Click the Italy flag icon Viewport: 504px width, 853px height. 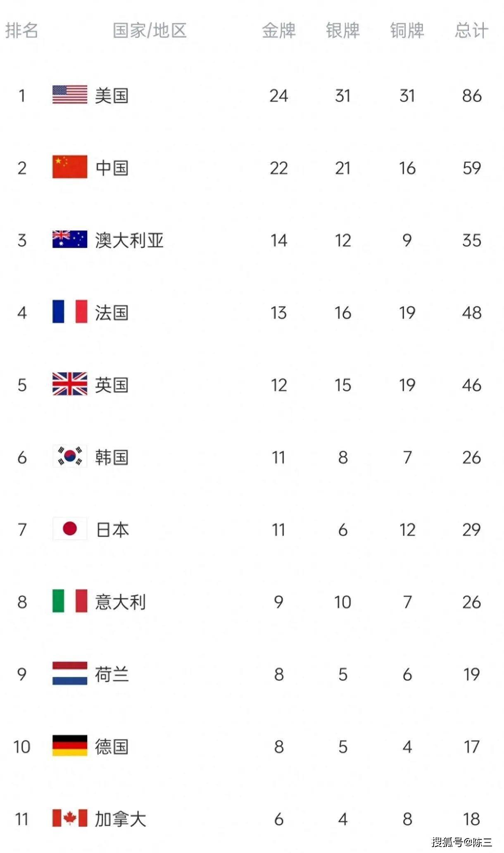(x=70, y=601)
